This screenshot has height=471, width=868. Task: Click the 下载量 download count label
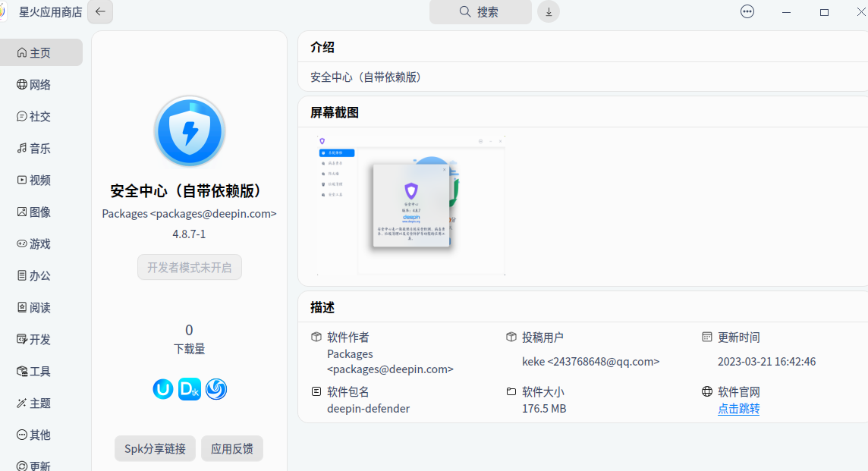point(190,349)
